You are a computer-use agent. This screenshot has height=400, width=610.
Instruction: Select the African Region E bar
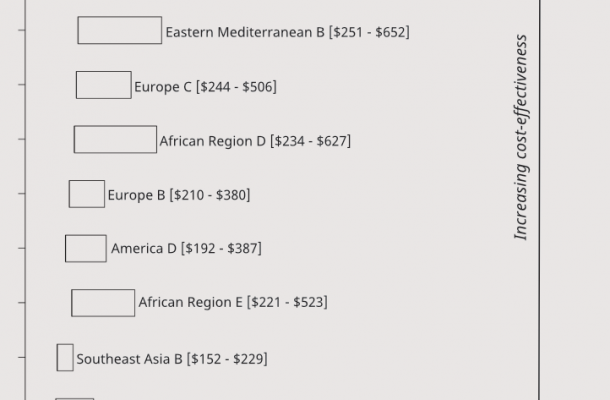pyautogui.click(x=103, y=303)
